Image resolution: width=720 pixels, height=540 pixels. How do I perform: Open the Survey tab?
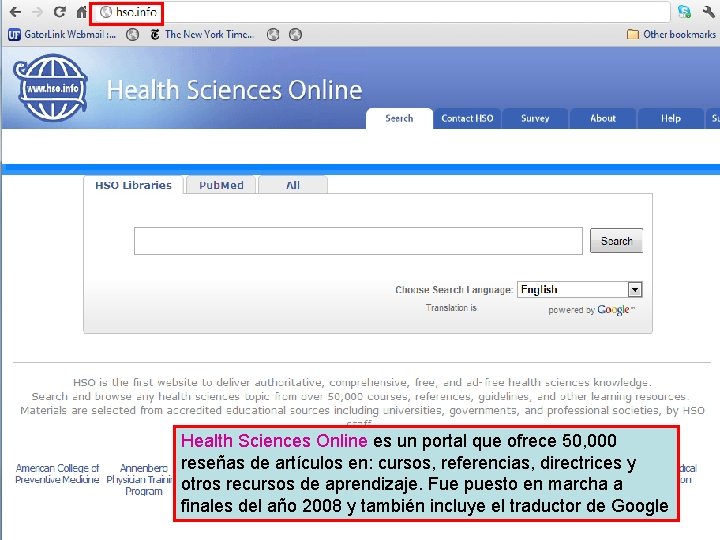[x=535, y=118]
